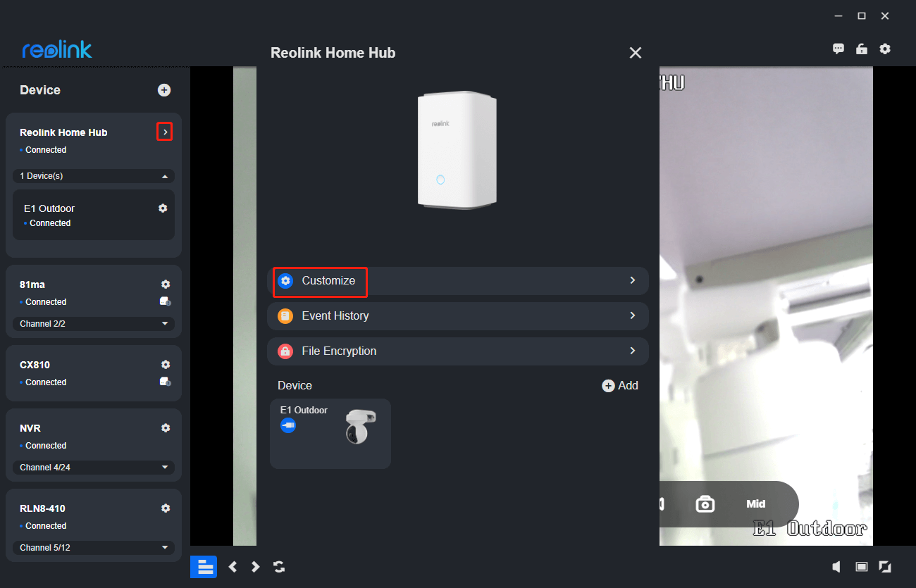Select the CX810 device entry

point(94,373)
